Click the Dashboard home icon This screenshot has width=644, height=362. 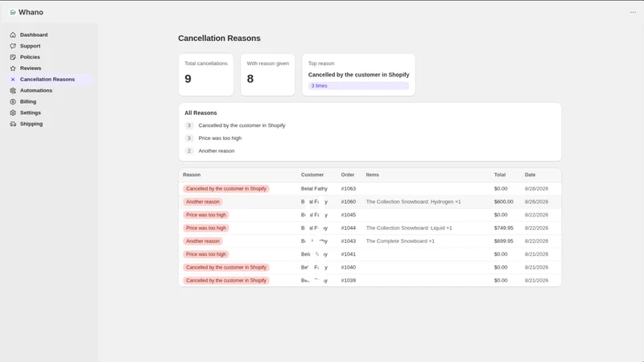coord(13,35)
